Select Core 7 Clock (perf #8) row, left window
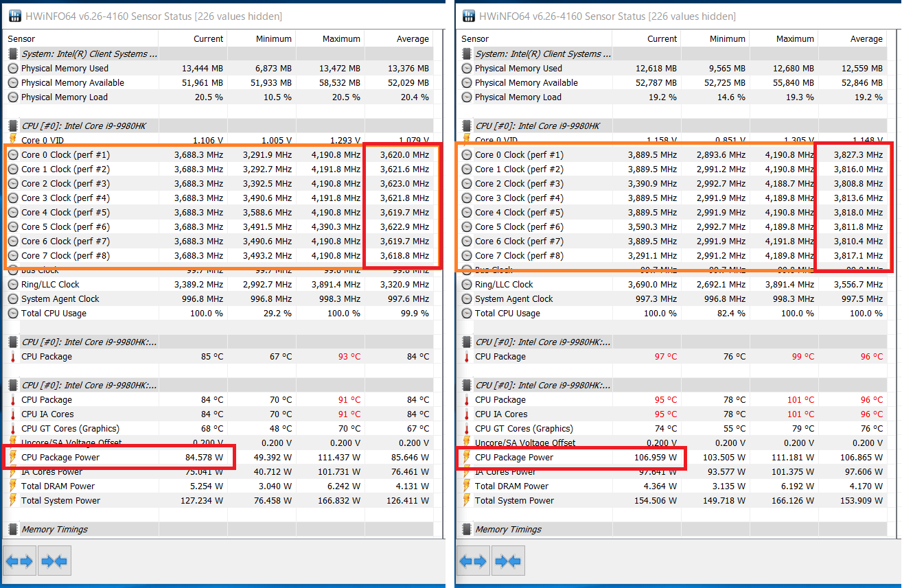 click(x=218, y=256)
